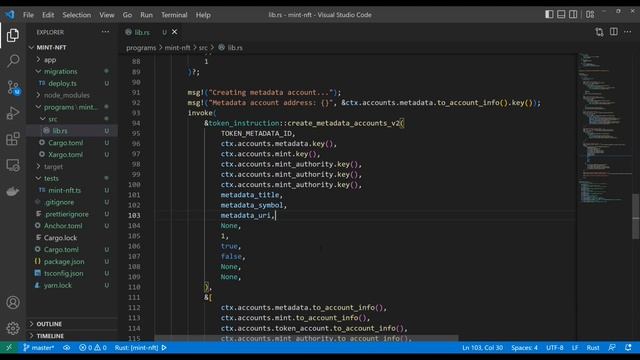Expand the node_modules folder

[x=67, y=95]
